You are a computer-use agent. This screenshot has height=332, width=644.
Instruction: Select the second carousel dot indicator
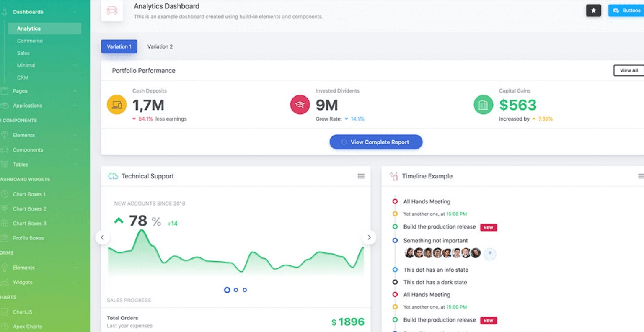[236, 290]
